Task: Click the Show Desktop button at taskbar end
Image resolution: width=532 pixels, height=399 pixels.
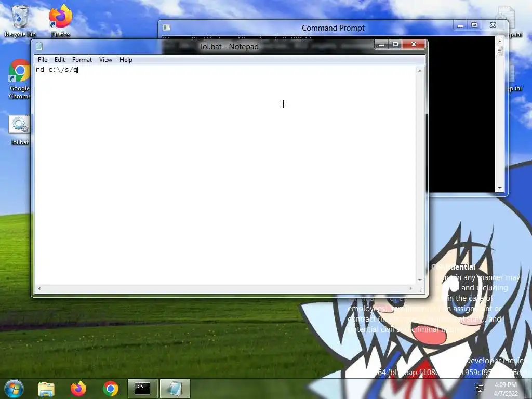Action: tap(528, 389)
